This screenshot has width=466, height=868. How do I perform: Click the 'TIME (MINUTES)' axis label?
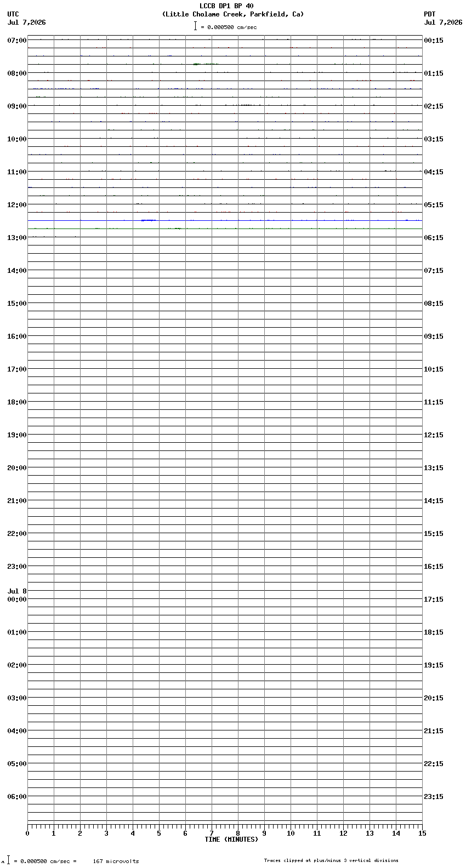[x=231, y=840]
